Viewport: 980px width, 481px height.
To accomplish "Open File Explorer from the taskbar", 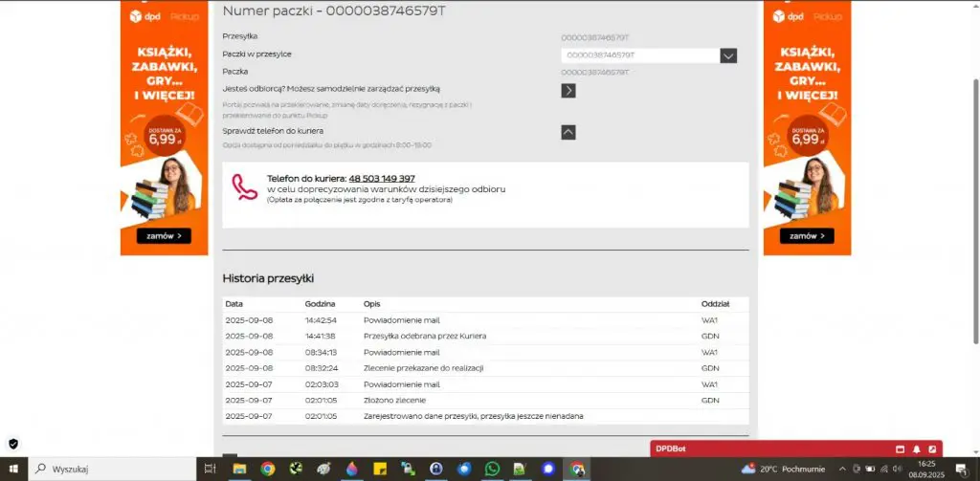I will tap(238, 469).
